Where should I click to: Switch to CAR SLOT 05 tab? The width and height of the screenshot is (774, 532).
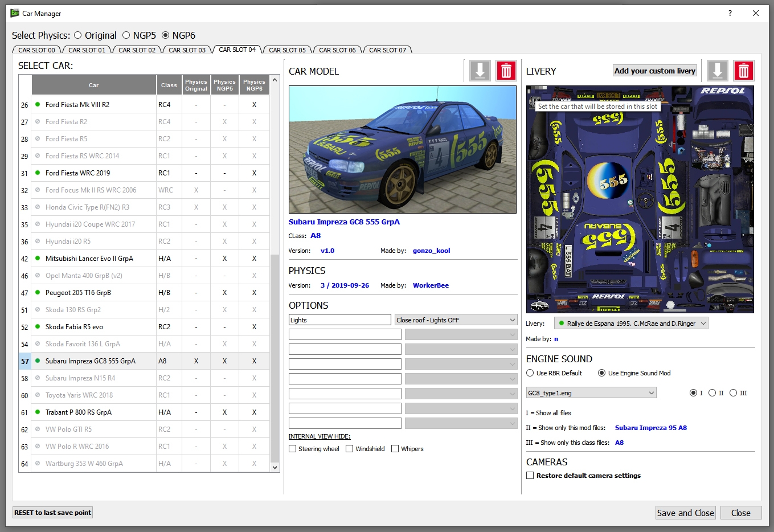(287, 50)
